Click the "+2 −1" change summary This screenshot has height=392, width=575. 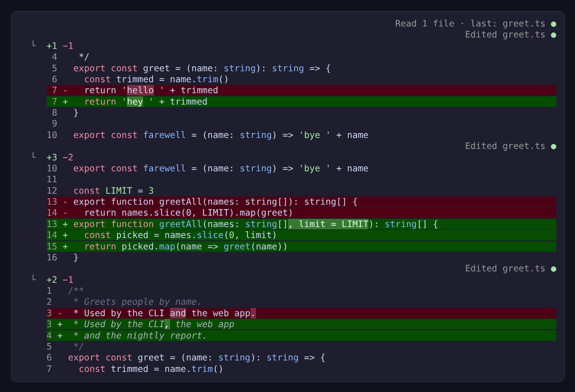coord(60,280)
